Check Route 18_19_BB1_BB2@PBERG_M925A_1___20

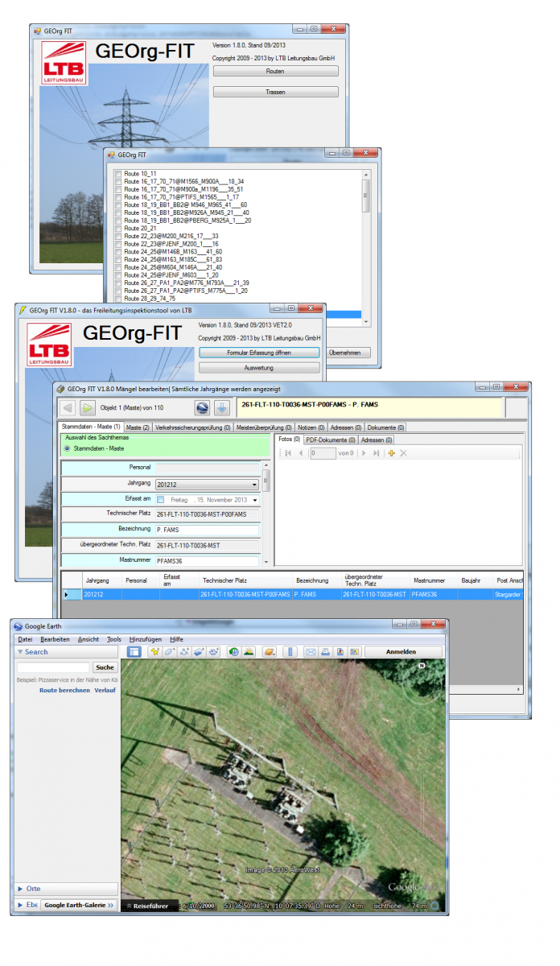tap(118, 221)
